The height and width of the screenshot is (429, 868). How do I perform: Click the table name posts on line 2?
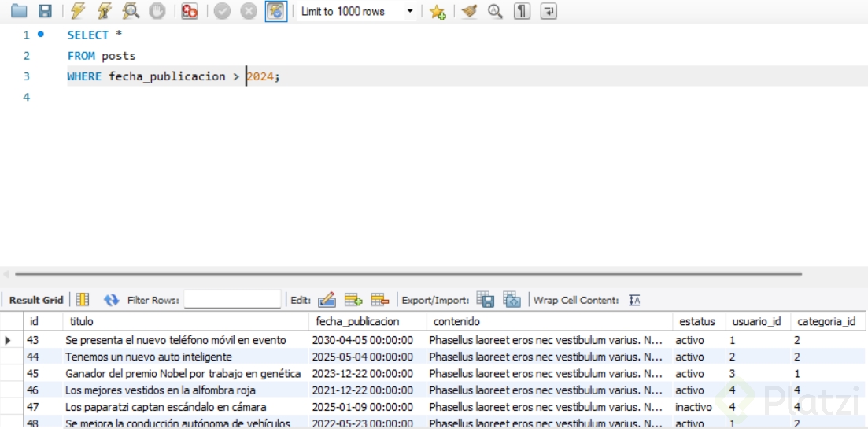click(x=119, y=56)
